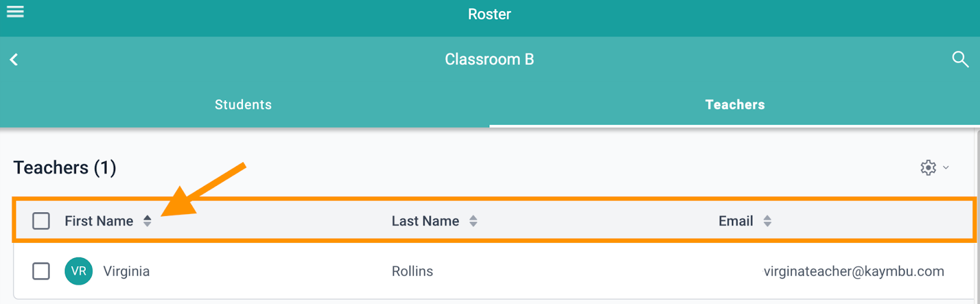Click the First Name column header
980x304 pixels.
click(x=99, y=221)
